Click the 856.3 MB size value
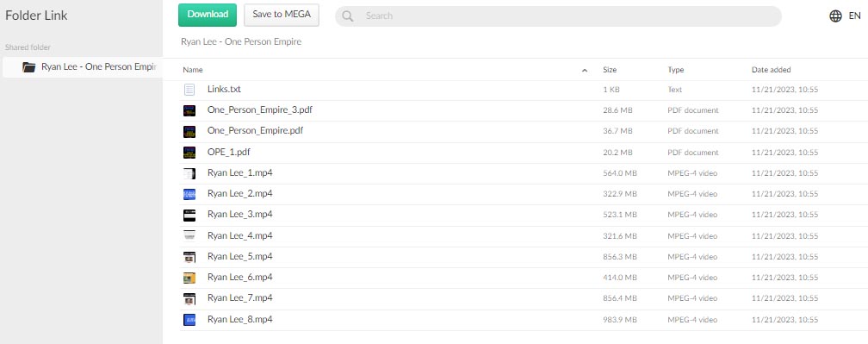The image size is (868, 344). point(619,257)
